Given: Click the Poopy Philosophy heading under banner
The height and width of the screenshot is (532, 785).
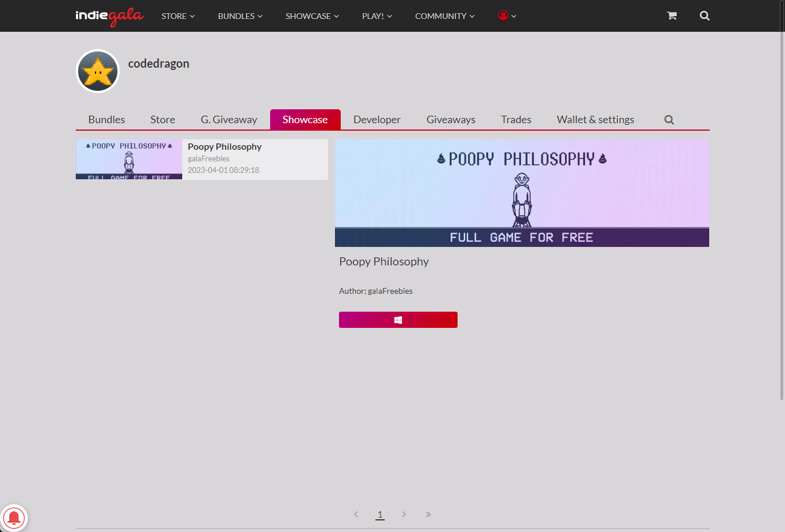Looking at the screenshot, I should click(384, 261).
